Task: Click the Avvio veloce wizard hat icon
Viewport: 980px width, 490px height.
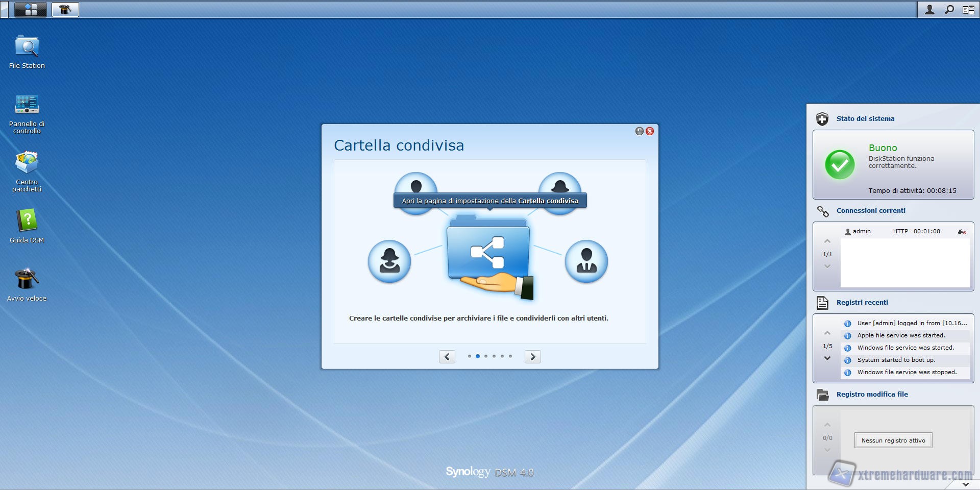Action: [27, 279]
